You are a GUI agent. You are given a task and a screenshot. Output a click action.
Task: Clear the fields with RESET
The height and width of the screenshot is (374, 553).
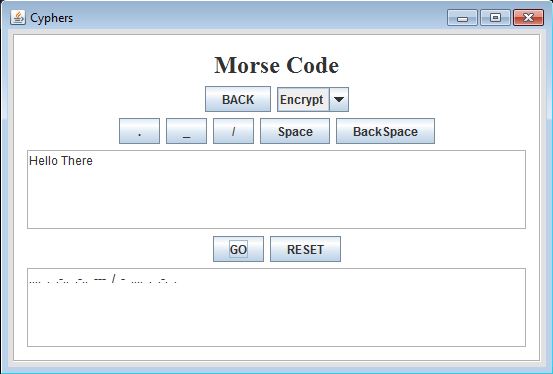tap(305, 249)
